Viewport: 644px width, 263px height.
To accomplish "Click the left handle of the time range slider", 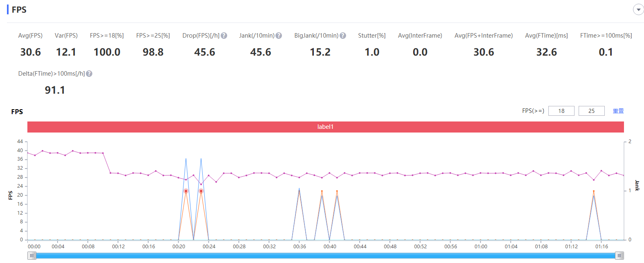I will pyautogui.click(x=32, y=256).
